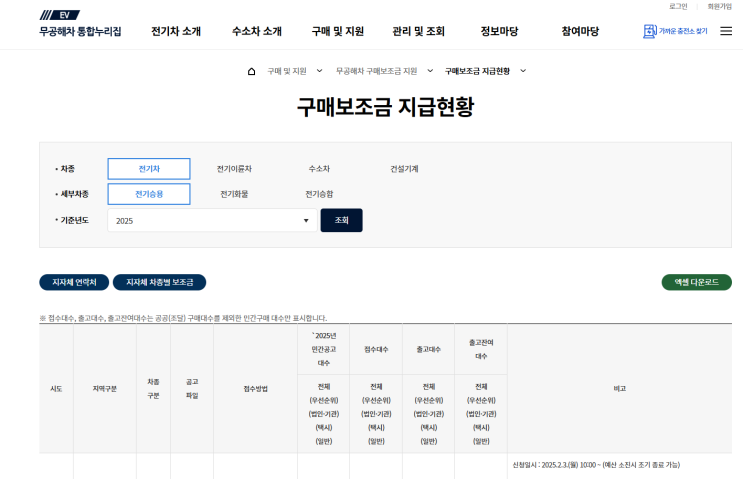This screenshot has width=743, height=479.
Task: Click the 차종 구분 column header
Action: click(153, 389)
